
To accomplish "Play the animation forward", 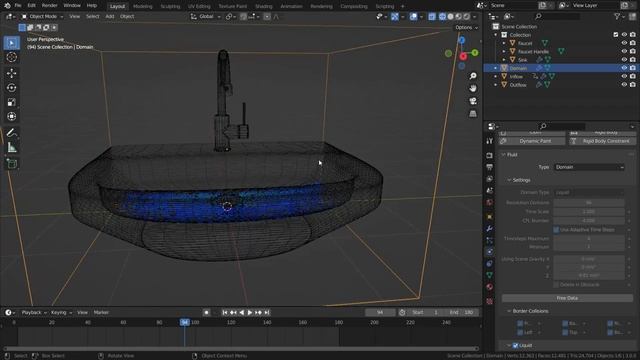I will [x=250, y=313].
